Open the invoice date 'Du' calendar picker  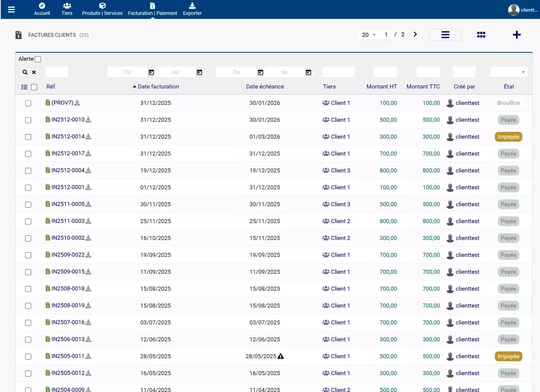[x=151, y=72]
